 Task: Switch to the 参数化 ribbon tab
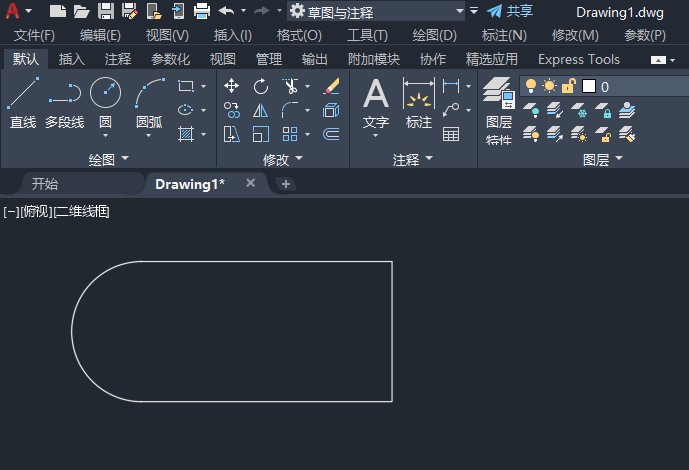tap(170, 59)
